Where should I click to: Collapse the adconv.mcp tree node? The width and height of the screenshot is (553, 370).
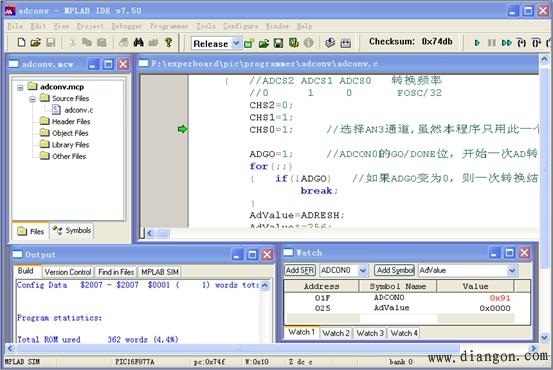pos(20,87)
